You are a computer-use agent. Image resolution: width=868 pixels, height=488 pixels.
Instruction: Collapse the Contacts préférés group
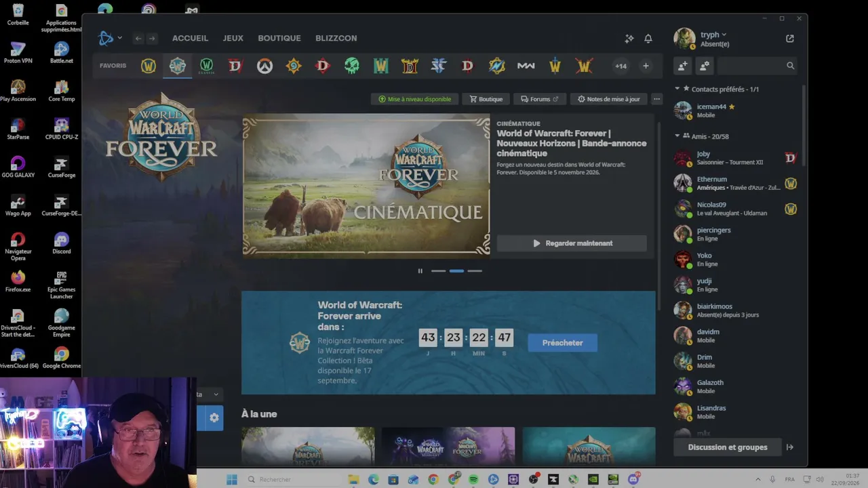click(x=677, y=89)
